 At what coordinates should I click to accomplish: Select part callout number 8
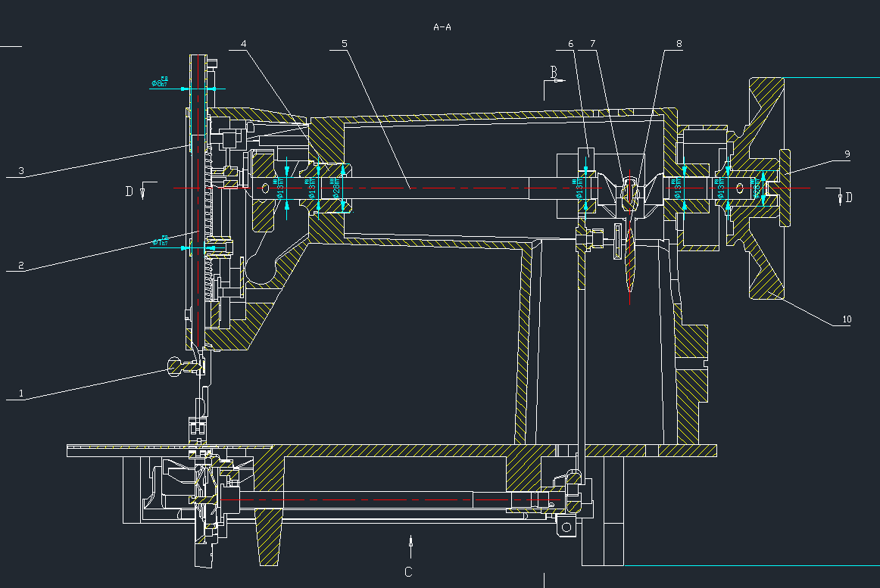679,44
